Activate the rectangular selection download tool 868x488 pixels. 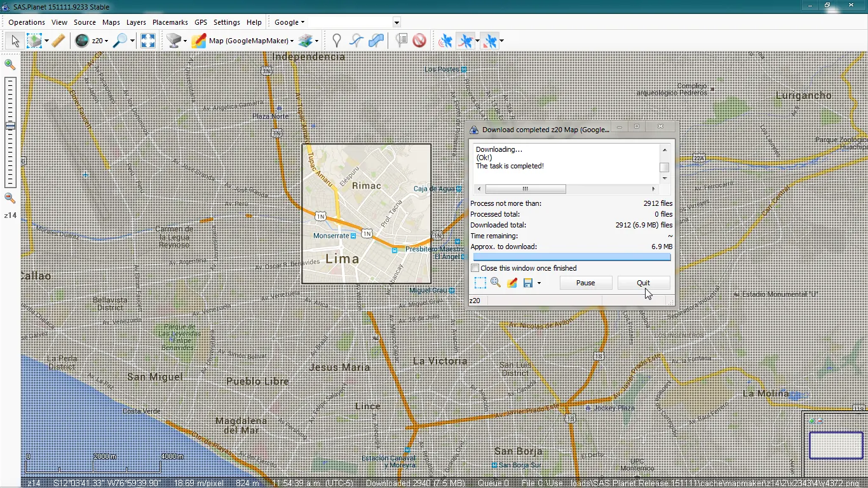click(x=34, y=41)
